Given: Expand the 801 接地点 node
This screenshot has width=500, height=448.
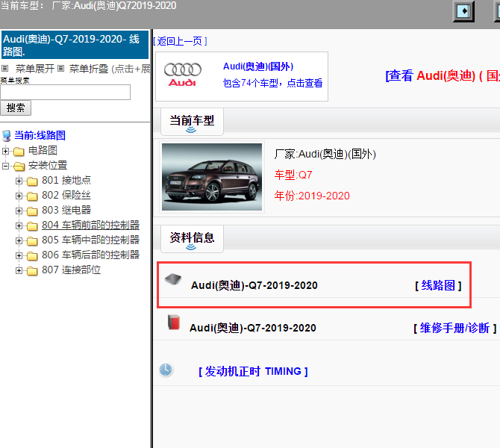Looking at the screenshot, I should coord(19,181).
